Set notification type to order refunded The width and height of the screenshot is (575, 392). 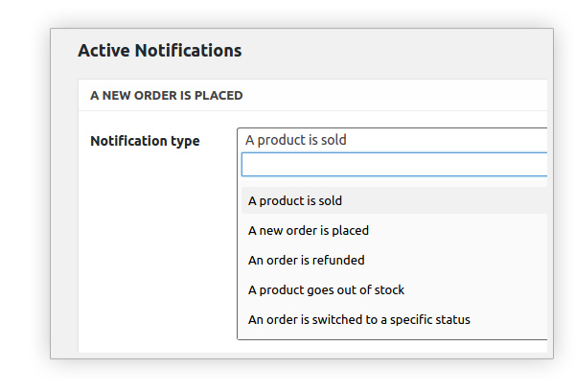coord(394,260)
